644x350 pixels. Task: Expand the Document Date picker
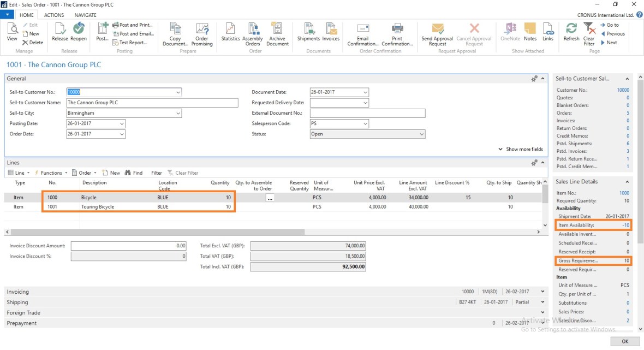[365, 92]
